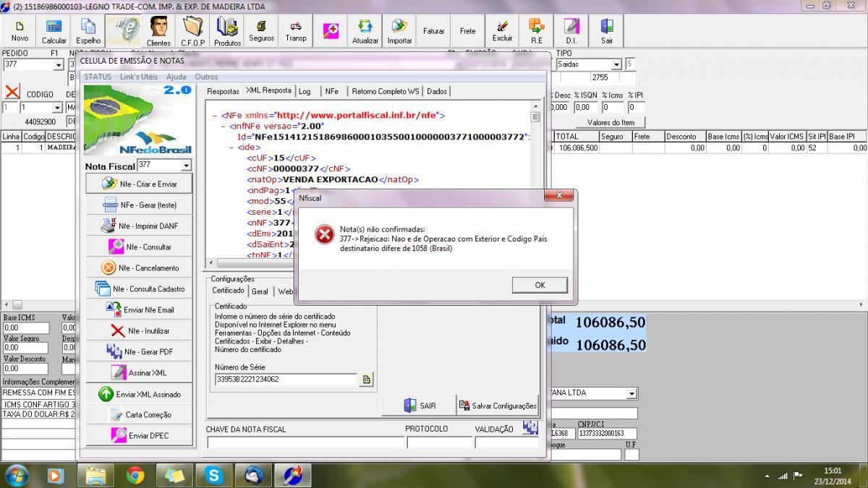Dismiss the error with OK button

(x=540, y=285)
